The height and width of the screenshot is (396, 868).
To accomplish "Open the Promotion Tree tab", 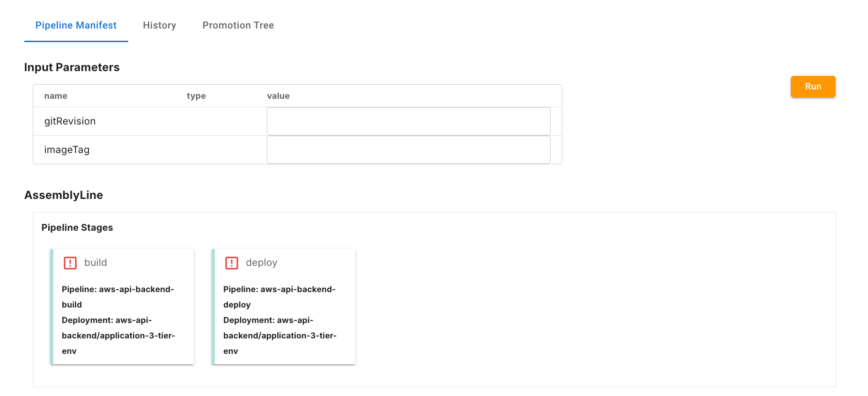I will click(238, 25).
